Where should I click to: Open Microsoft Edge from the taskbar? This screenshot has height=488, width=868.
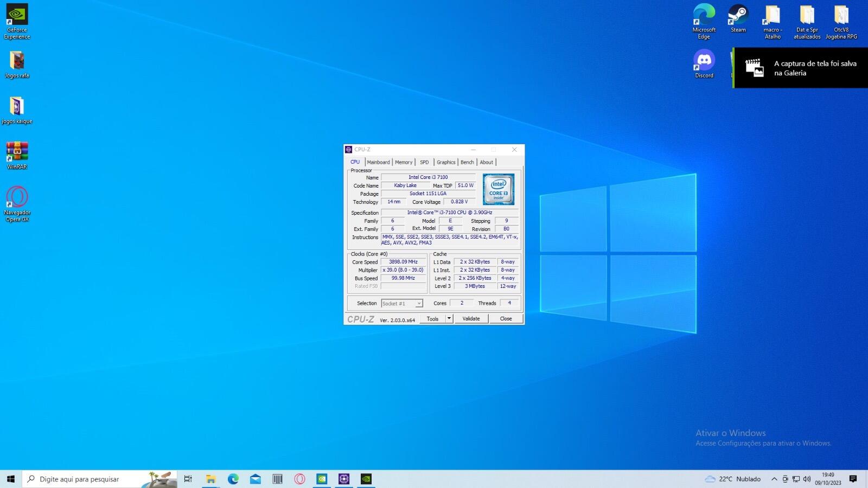(x=233, y=479)
